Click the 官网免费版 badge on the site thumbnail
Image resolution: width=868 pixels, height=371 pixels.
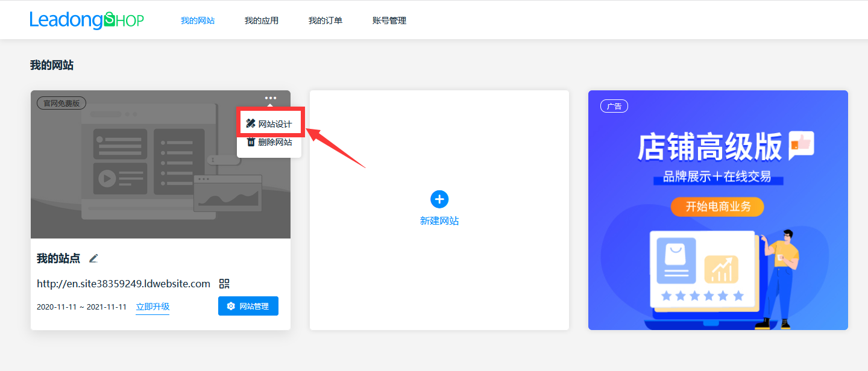pos(61,103)
